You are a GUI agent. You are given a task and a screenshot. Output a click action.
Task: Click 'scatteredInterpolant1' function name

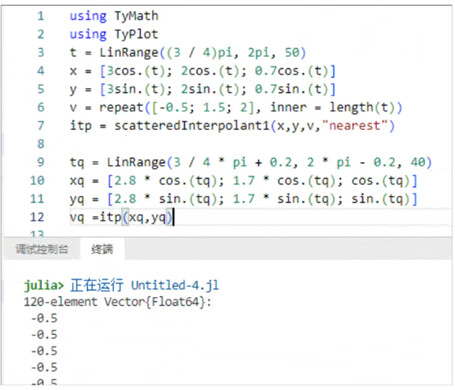(192, 126)
